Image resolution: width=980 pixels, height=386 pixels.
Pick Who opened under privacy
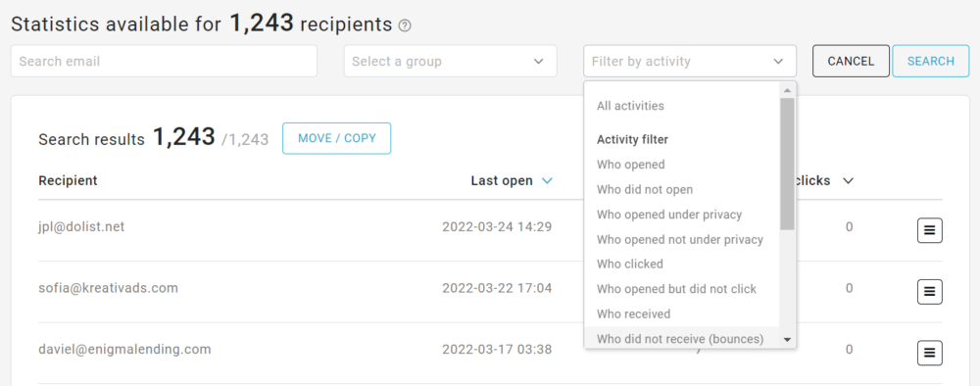668,215
